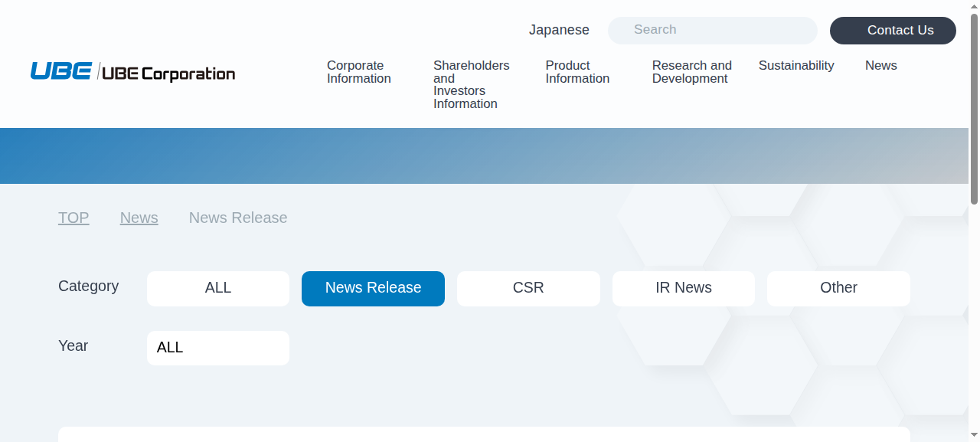Go to TOP via breadcrumb
Screen dimensions: 980x442
coord(73,218)
